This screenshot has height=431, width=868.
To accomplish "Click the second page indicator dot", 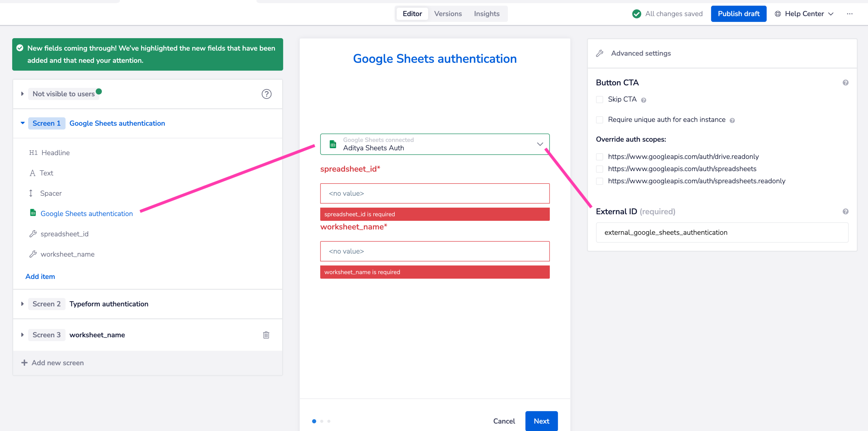I will click(x=321, y=421).
